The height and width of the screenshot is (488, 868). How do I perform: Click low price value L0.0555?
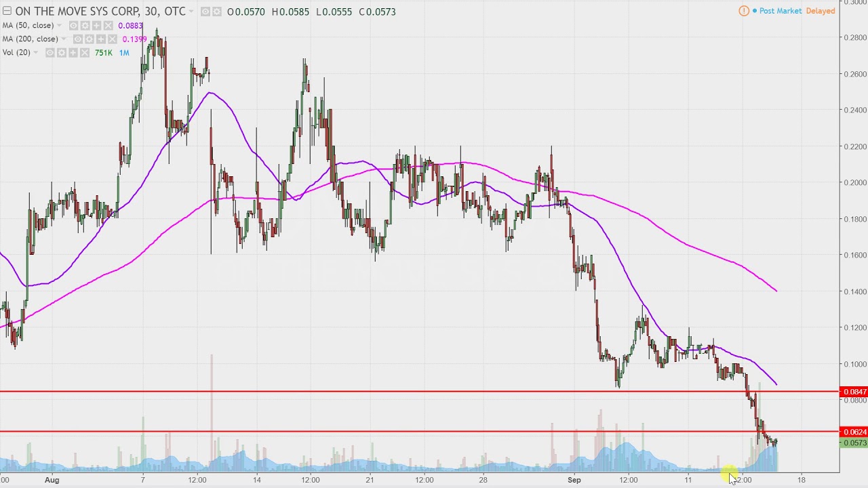click(x=334, y=12)
